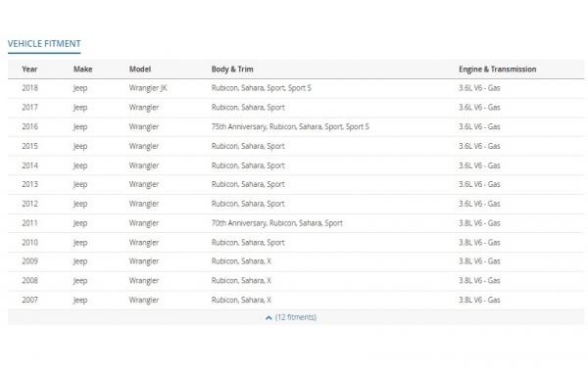The height and width of the screenshot is (376, 588).
Task: Select 2013 row's 3.6L V6 engine cell
Action: (x=479, y=184)
